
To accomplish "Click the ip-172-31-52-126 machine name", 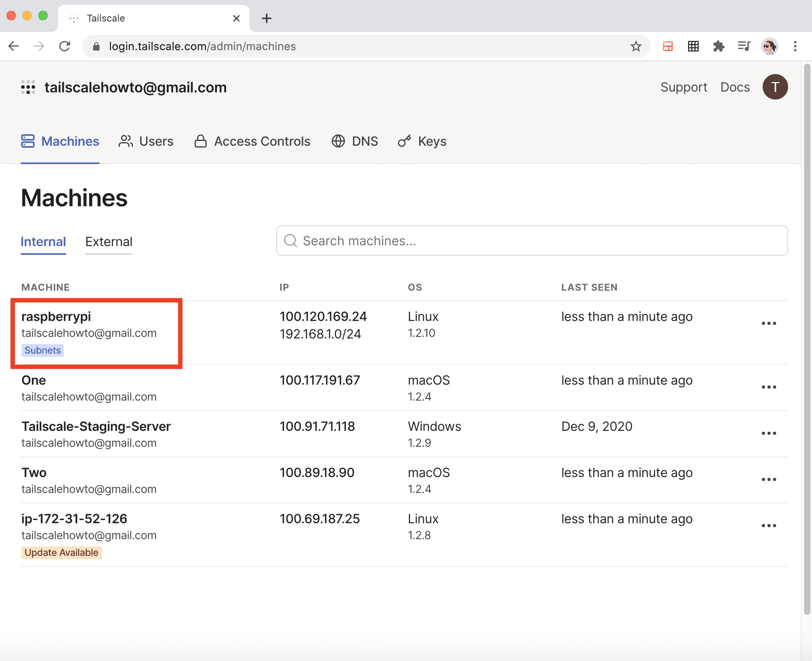I will point(74,519).
